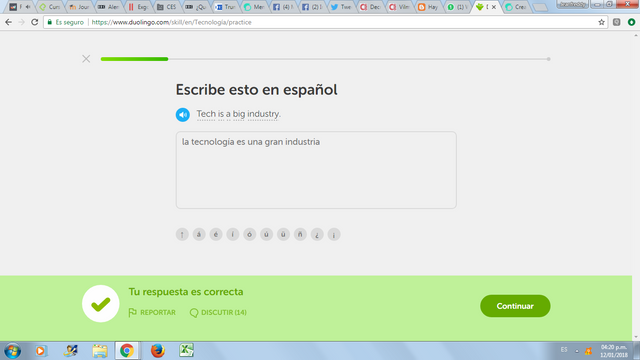Report this answer with the REPORTAR flag
Screen dimensions: 640x360
152,312
